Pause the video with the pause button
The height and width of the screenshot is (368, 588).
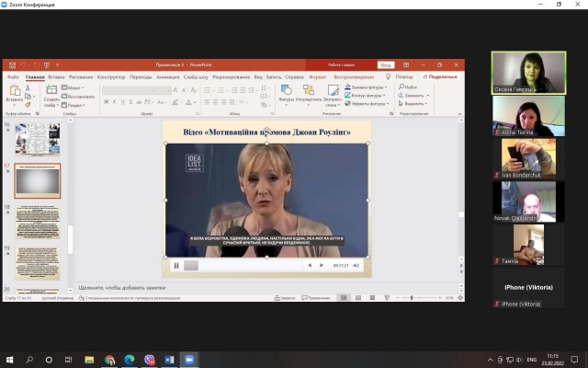coord(176,265)
